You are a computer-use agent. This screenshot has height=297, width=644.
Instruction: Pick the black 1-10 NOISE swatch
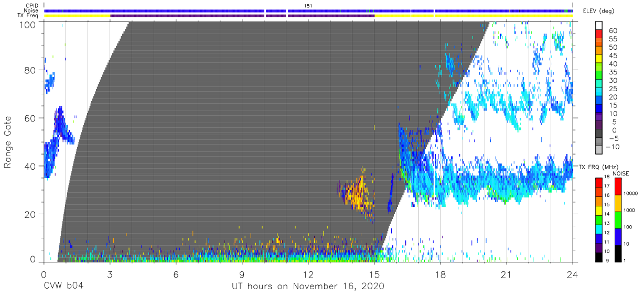coord(618,253)
